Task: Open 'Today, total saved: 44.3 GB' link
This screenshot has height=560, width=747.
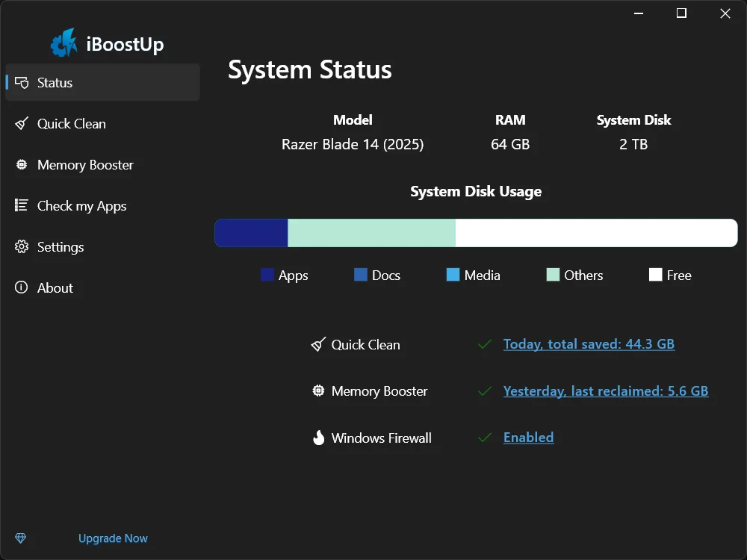Action: (589, 343)
